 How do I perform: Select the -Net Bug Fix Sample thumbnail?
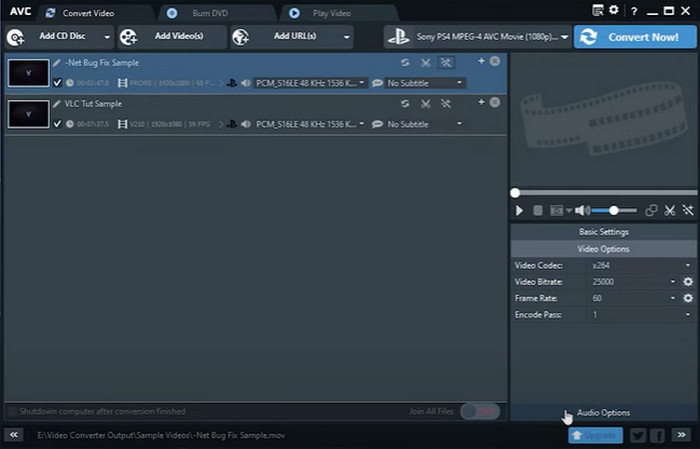[29, 73]
